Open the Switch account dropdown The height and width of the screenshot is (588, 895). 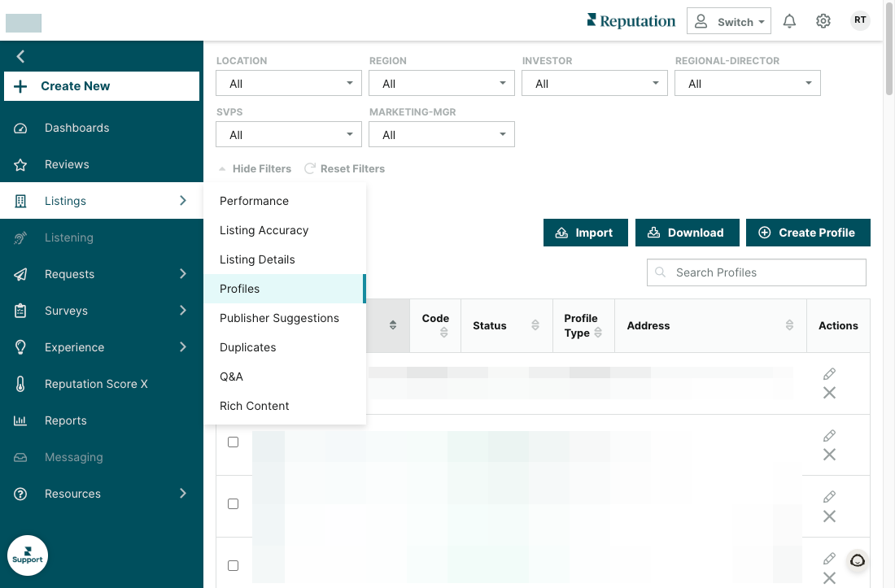pos(729,21)
